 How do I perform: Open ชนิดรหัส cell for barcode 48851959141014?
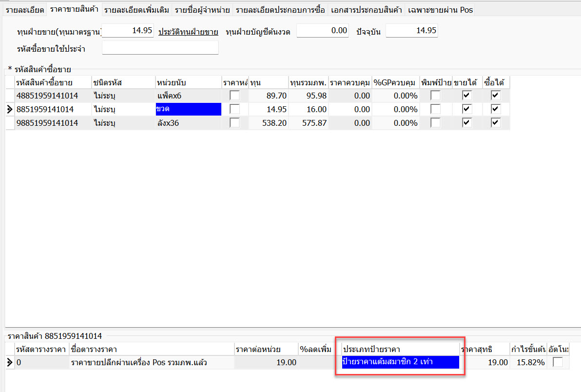123,96
